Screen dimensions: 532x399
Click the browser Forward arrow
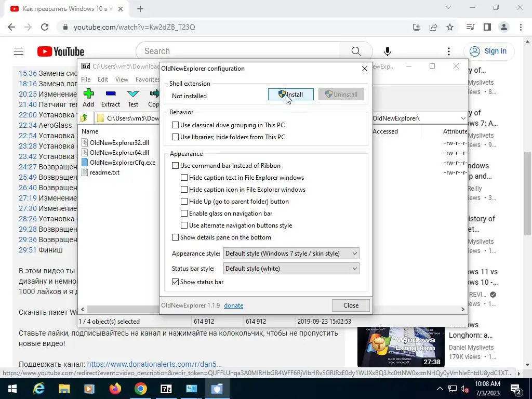tap(28, 27)
